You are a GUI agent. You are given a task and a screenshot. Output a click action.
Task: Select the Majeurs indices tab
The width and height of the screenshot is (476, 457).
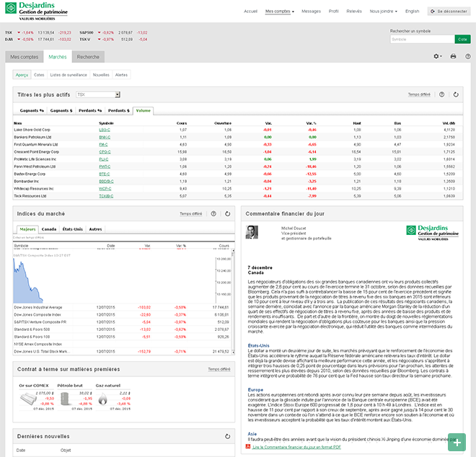(x=27, y=229)
